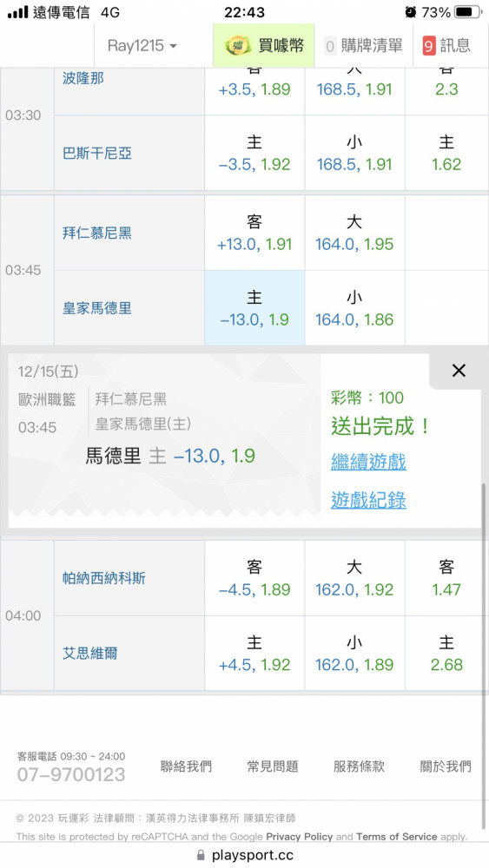Click the 繼續遊戲 link
Viewport: 489px width, 868px height.
(x=368, y=462)
